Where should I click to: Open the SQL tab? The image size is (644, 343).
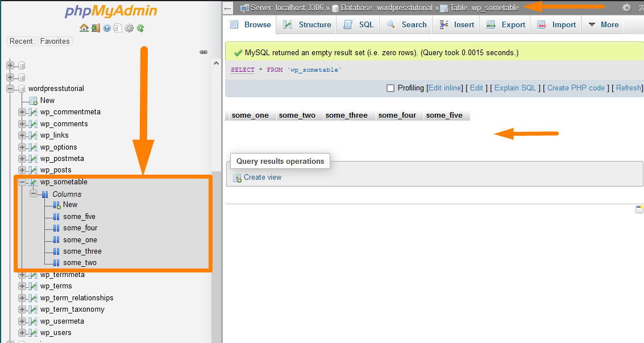pyautogui.click(x=359, y=24)
